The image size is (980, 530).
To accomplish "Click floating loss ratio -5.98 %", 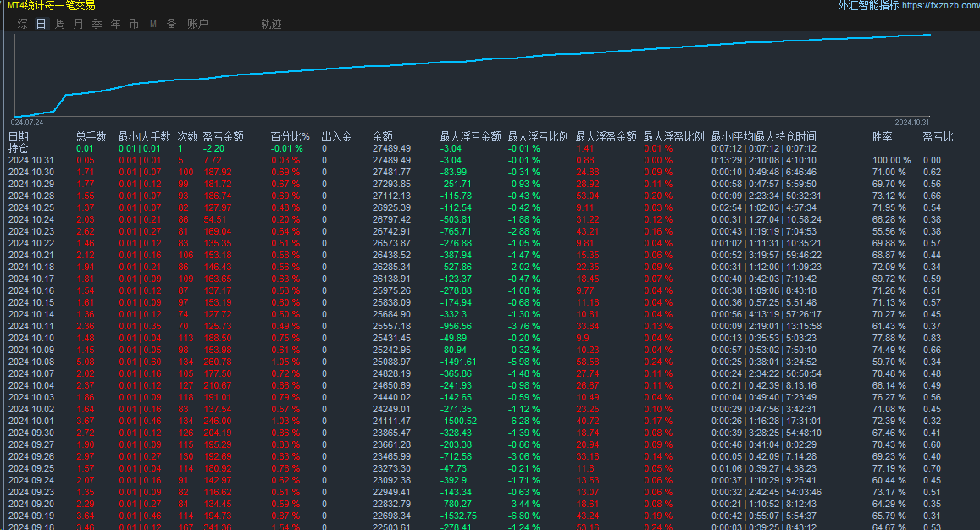I will click(523, 362).
